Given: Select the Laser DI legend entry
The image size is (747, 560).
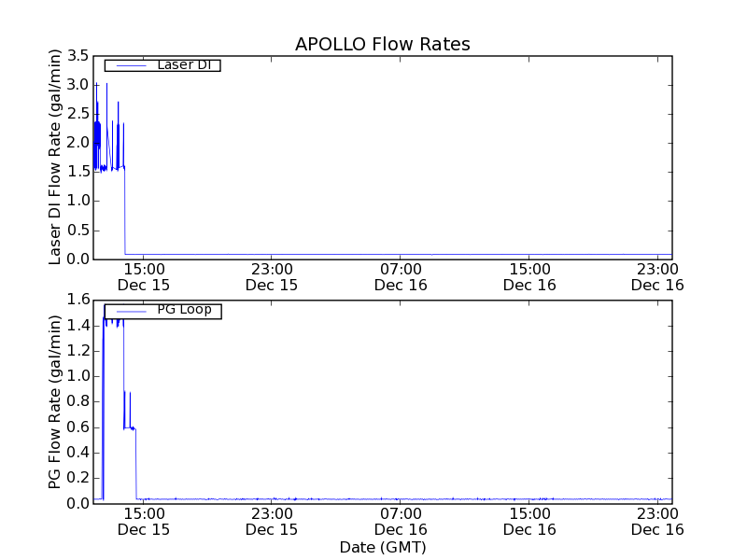Looking at the screenshot, I should tap(182, 65).
